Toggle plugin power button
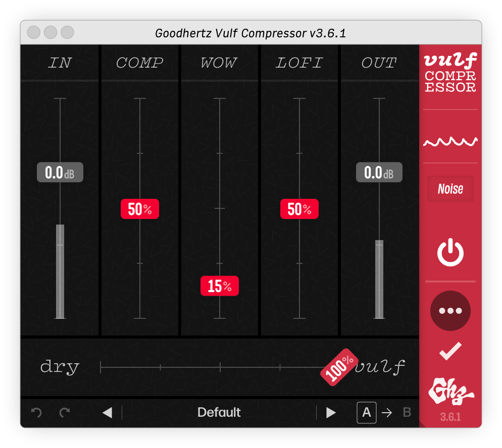This screenshot has height=448, width=502. (x=450, y=252)
